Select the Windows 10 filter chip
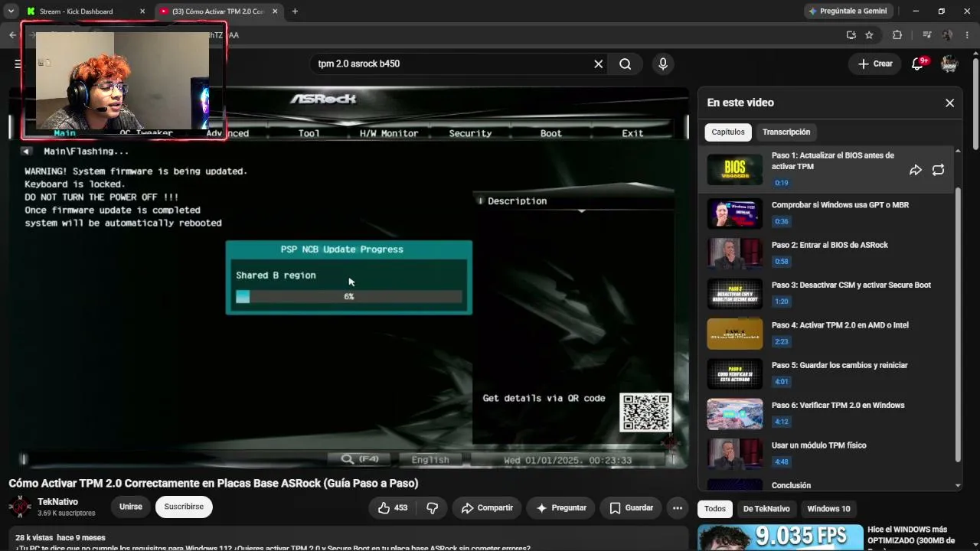The width and height of the screenshot is (980, 551). click(x=828, y=509)
